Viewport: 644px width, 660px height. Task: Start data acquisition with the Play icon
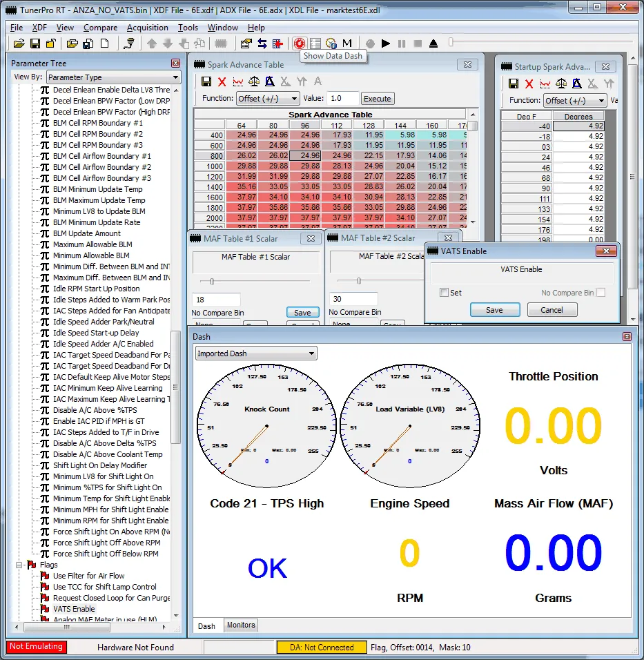(385, 43)
